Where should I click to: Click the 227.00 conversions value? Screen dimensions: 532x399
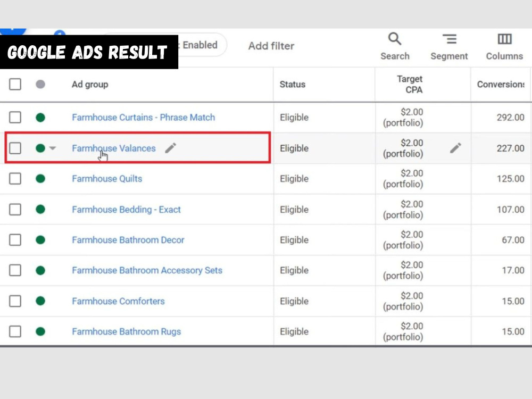point(510,148)
